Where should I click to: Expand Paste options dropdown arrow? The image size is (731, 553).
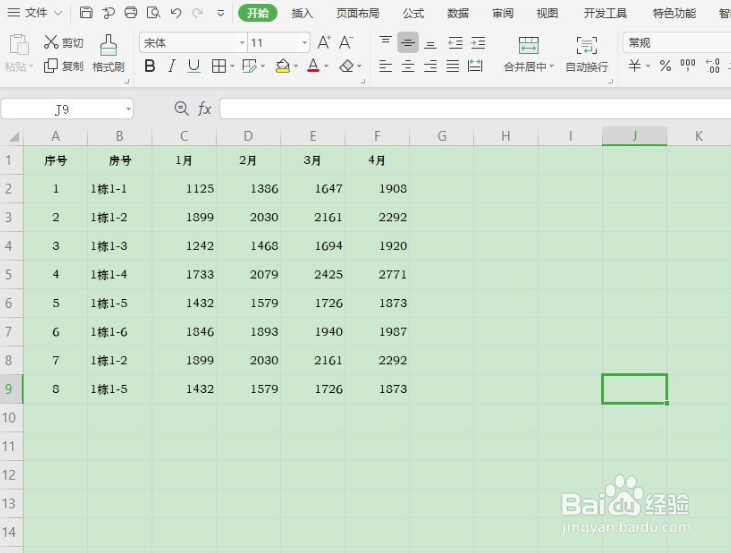(x=31, y=67)
